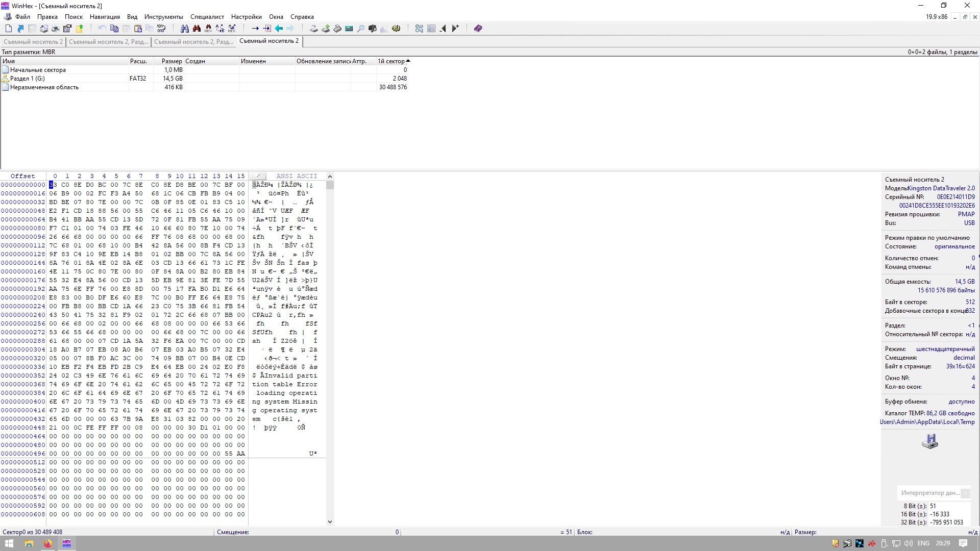The image size is (980, 551).
Task: Open the calculator tool icon
Action: (349, 29)
